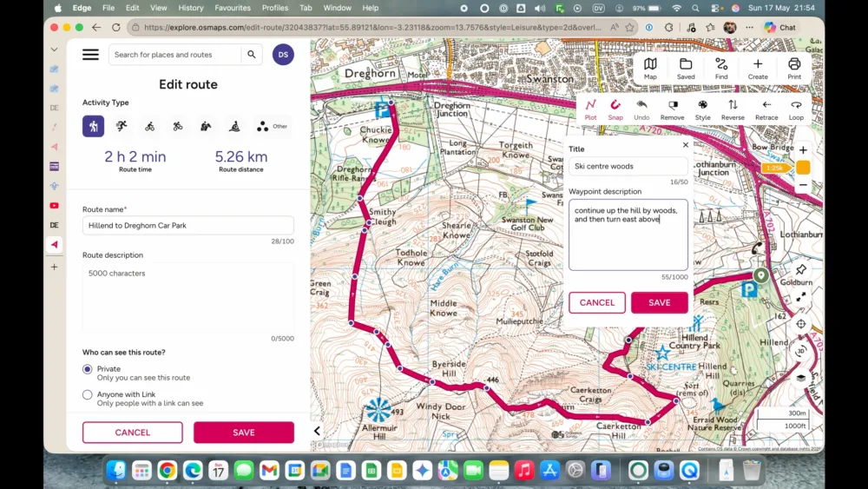Choose the Remove tool

pyautogui.click(x=672, y=109)
